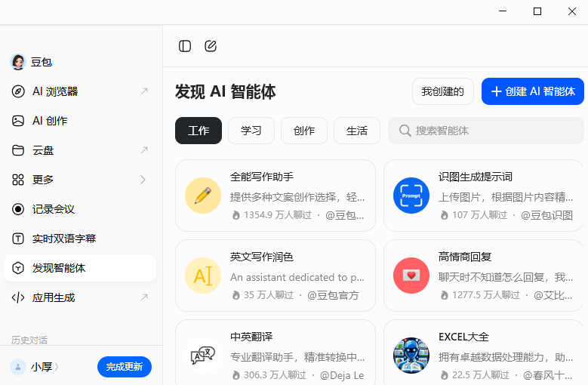Click 306.3 万人聊过 stat text
Screen dimensions: 588x385
(275, 375)
